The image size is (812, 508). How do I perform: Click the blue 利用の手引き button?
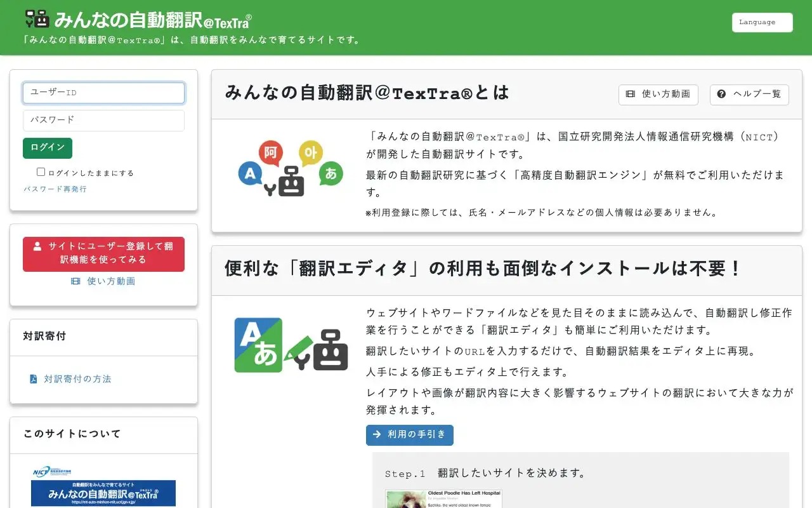click(x=410, y=435)
